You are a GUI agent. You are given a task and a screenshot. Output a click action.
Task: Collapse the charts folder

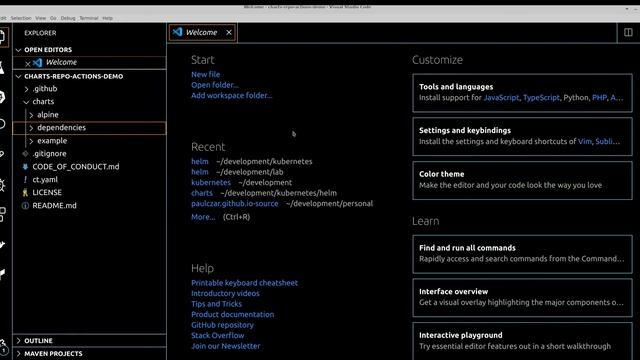pyautogui.click(x=27, y=102)
